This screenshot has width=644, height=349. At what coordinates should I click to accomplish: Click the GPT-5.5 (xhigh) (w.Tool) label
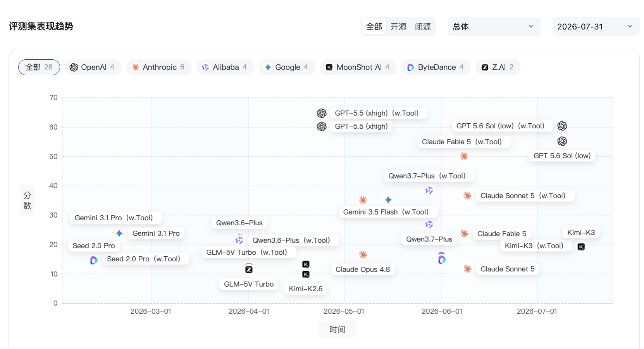(x=379, y=113)
